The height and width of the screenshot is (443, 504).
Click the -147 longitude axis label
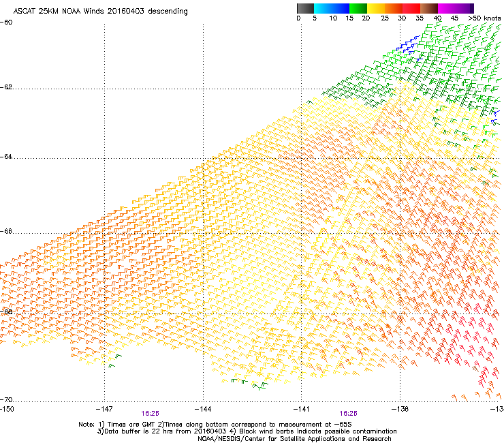[x=104, y=409]
